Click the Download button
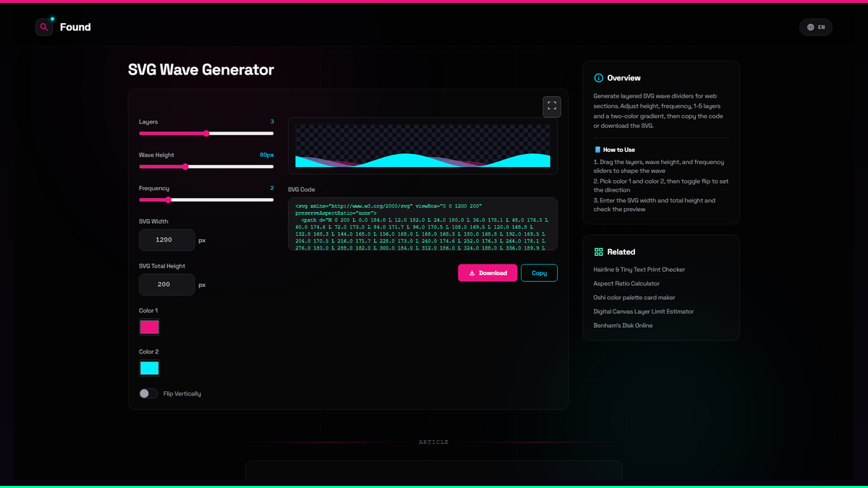The image size is (868, 488). point(488,273)
